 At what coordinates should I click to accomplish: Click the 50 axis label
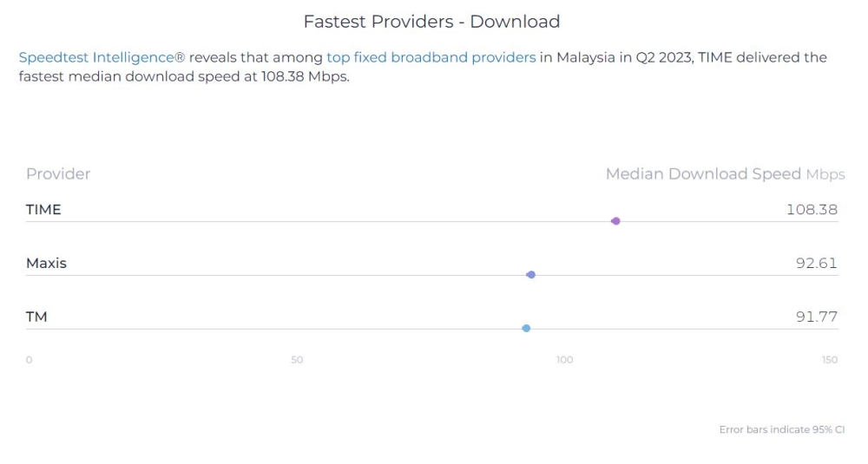(297, 360)
